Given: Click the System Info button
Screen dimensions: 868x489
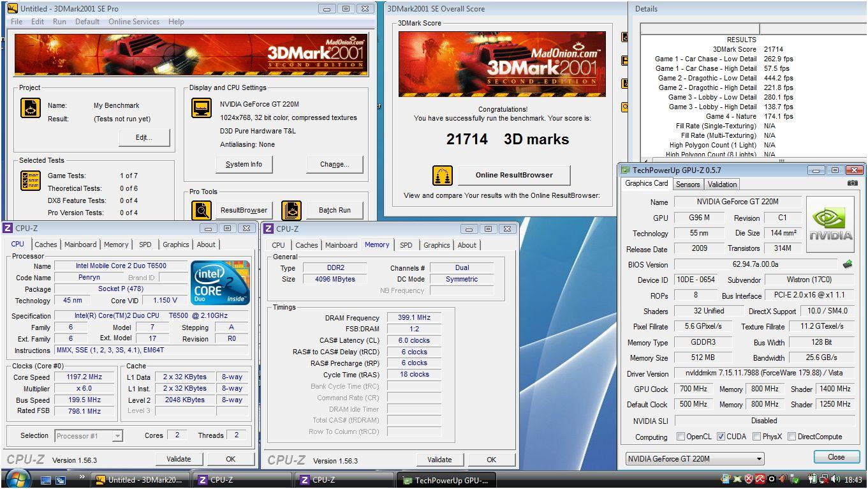Looking at the screenshot, I should click(244, 164).
